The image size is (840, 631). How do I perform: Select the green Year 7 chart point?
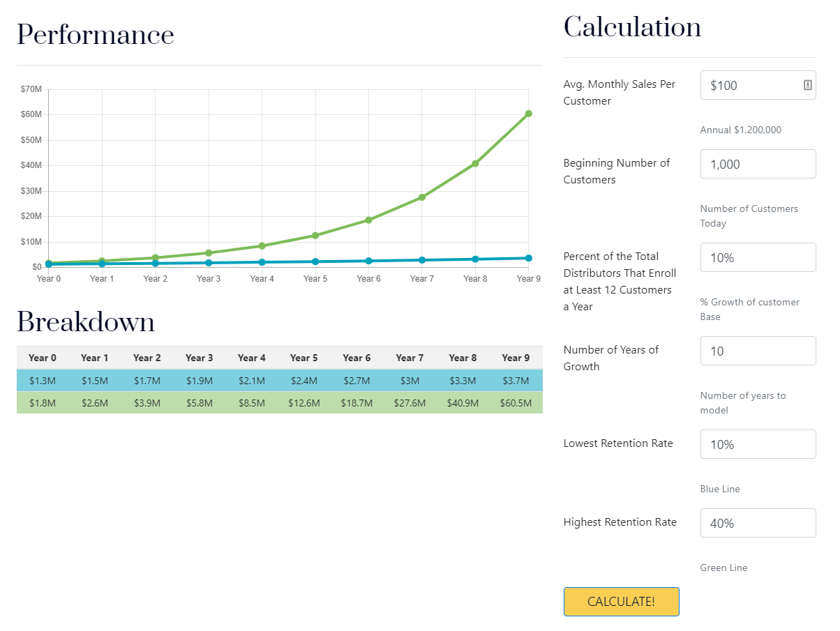tap(422, 197)
